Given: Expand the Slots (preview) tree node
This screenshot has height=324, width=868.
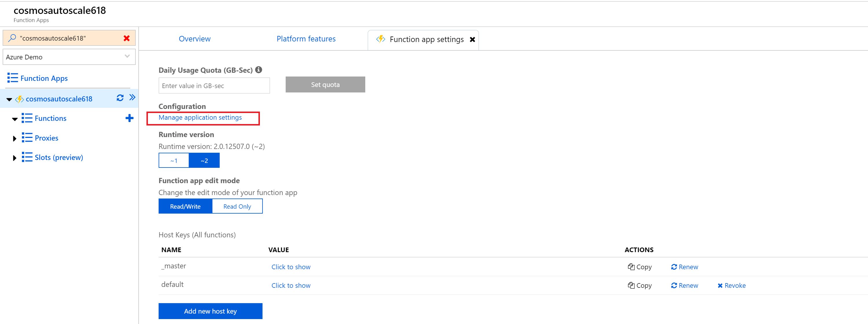Looking at the screenshot, I should pyautogui.click(x=14, y=158).
